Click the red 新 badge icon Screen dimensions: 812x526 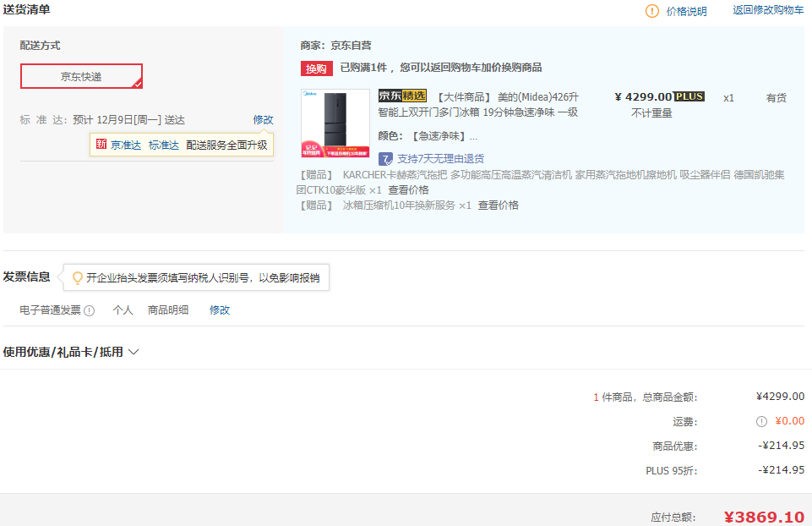click(x=101, y=144)
